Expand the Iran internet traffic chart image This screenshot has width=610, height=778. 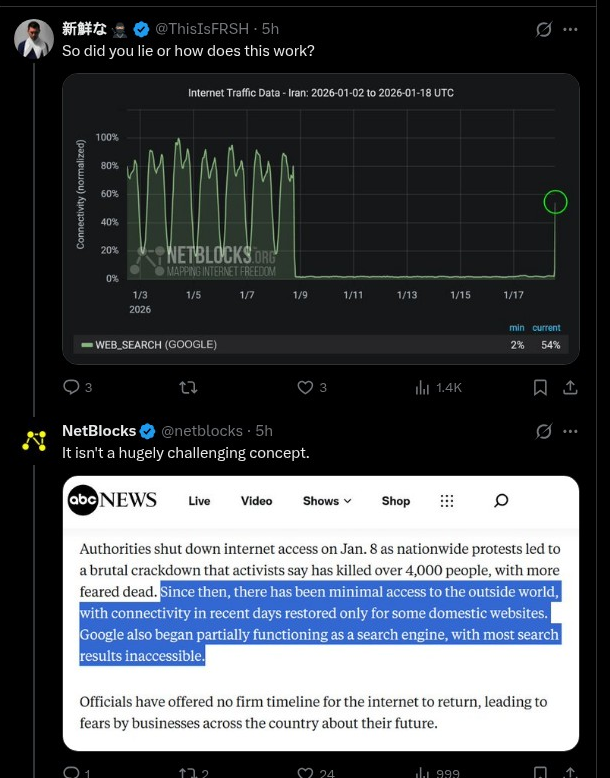pos(320,218)
